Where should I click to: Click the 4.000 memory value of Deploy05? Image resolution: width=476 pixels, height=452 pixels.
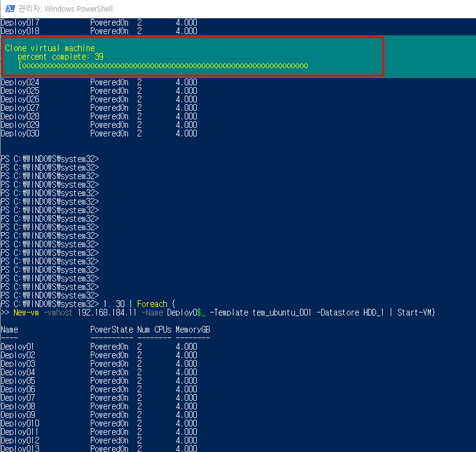pyautogui.click(x=186, y=380)
